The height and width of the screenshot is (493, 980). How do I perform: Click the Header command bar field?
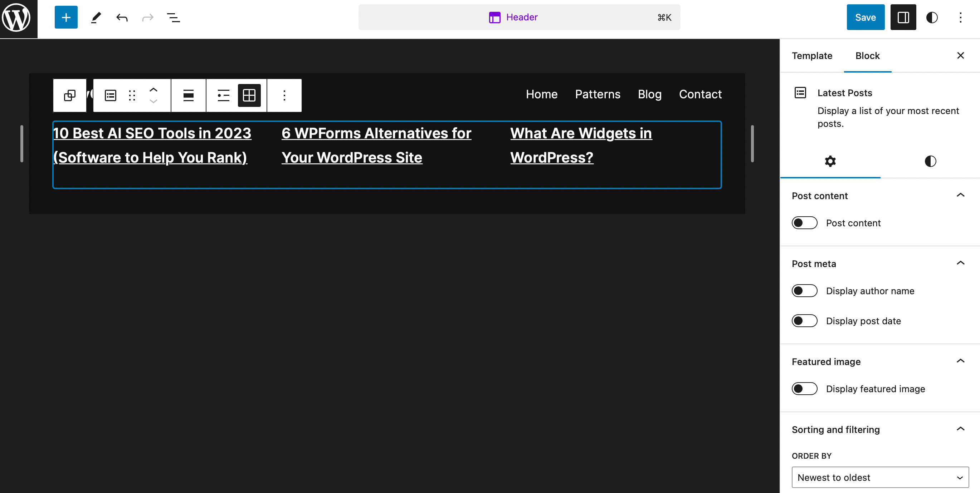click(520, 17)
